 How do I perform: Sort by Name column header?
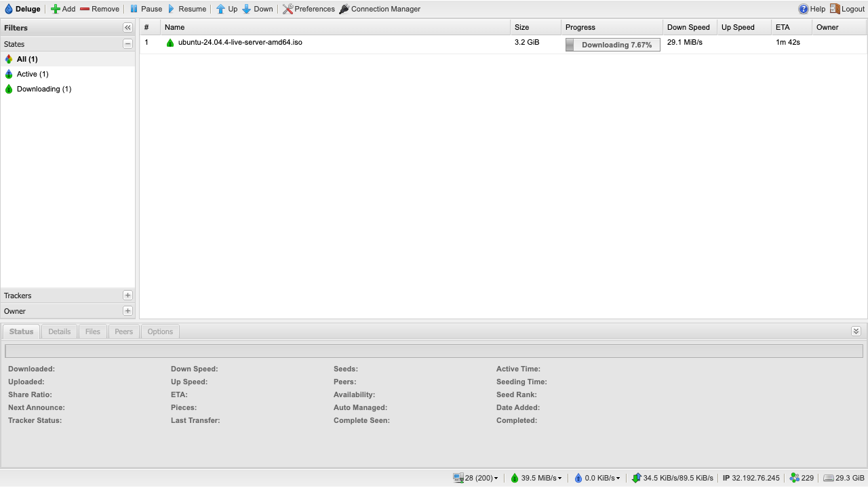(335, 27)
